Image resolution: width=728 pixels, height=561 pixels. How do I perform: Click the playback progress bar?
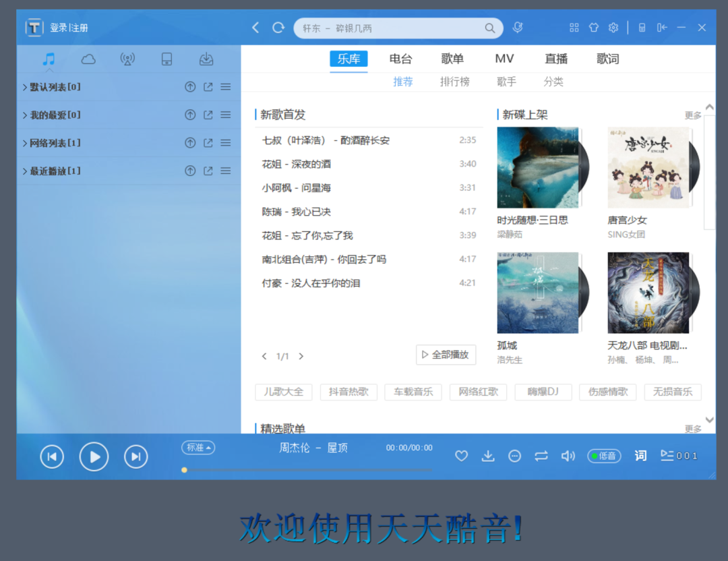click(x=308, y=470)
